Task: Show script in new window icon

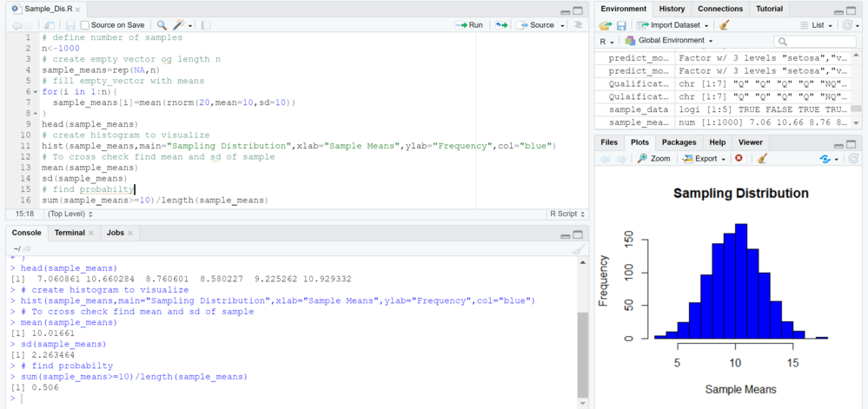Action: 49,25
